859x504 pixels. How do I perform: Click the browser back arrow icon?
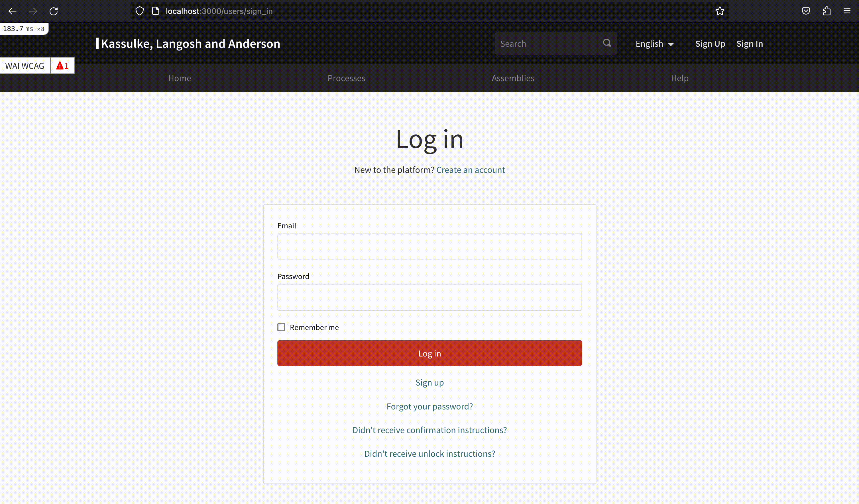pyautogui.click(x=13, y=11)
